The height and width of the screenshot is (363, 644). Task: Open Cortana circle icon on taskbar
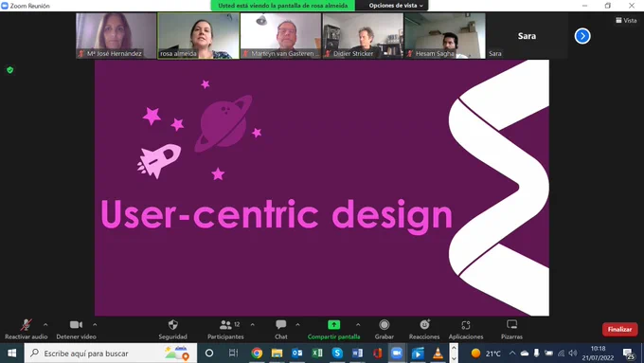209,354
